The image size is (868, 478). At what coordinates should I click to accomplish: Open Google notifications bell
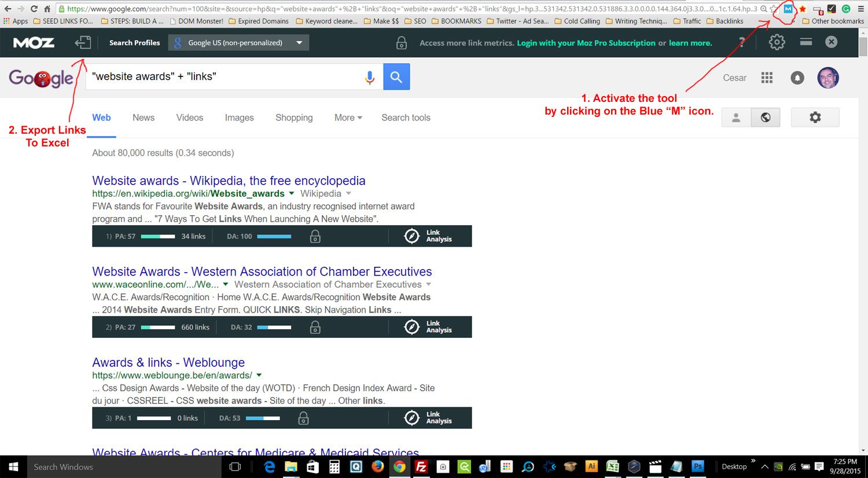[x=797, y=78]
